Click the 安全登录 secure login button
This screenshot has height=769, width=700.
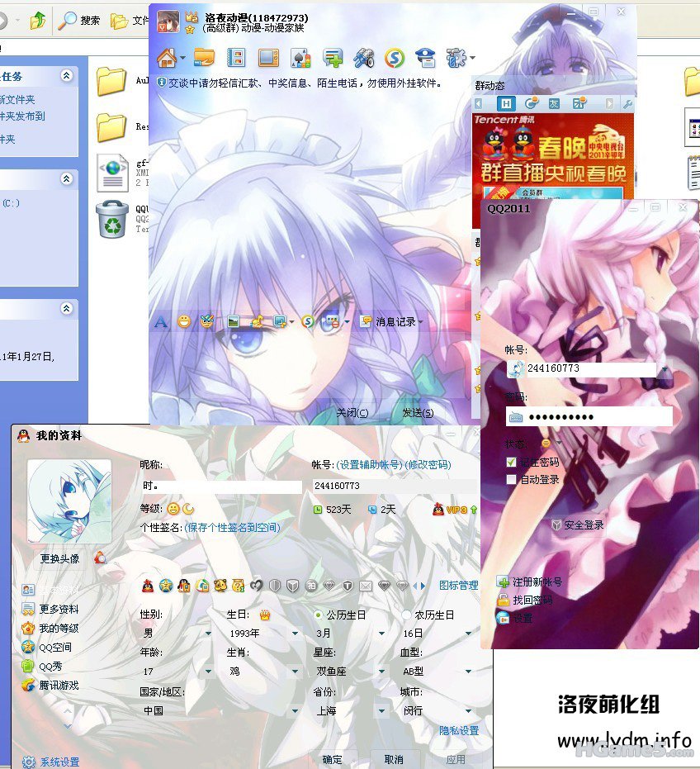578,525
